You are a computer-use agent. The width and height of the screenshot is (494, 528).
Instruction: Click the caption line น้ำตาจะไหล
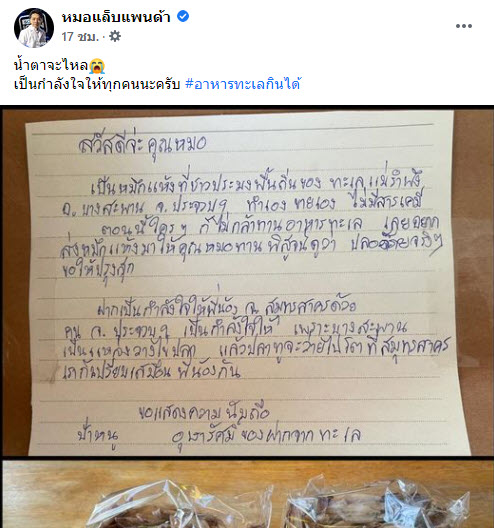coord(51,65)
